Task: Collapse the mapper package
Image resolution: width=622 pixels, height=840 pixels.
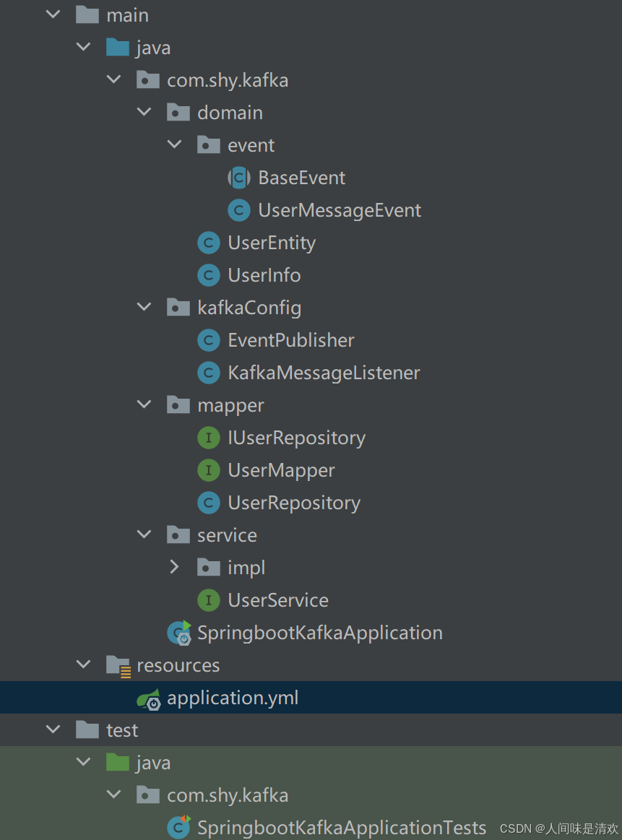Action: [144, 404]
